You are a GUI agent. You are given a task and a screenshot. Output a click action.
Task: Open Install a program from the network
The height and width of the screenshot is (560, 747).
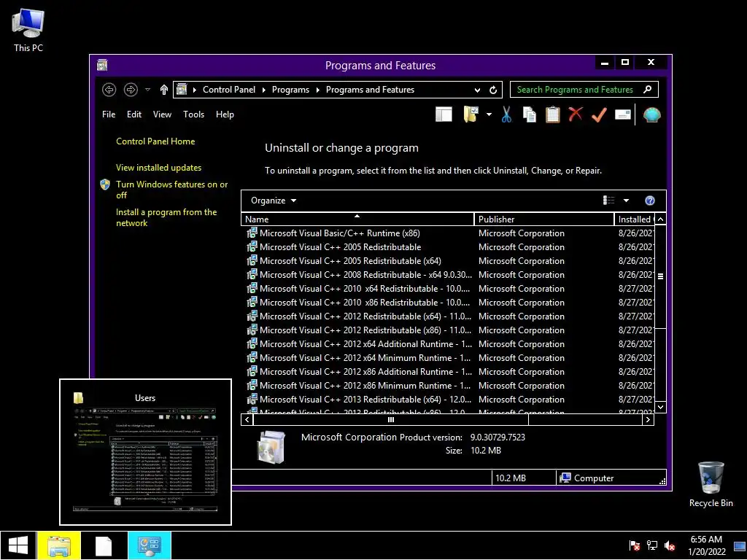166,217
